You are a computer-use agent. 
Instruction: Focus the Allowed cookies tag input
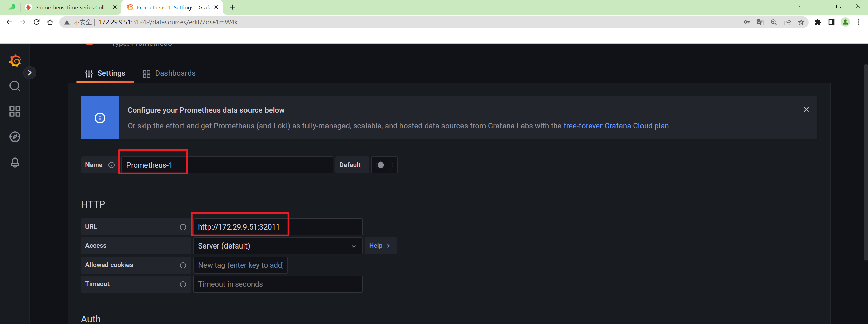(240, 265)
